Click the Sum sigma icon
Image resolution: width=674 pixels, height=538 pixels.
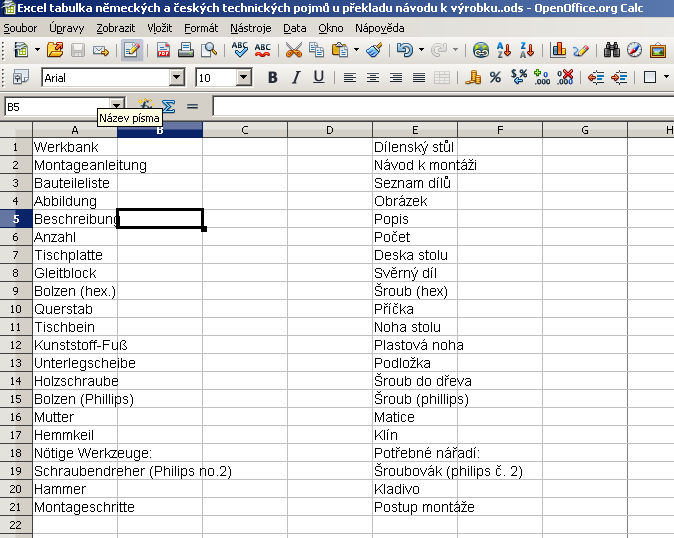(168, 106)
